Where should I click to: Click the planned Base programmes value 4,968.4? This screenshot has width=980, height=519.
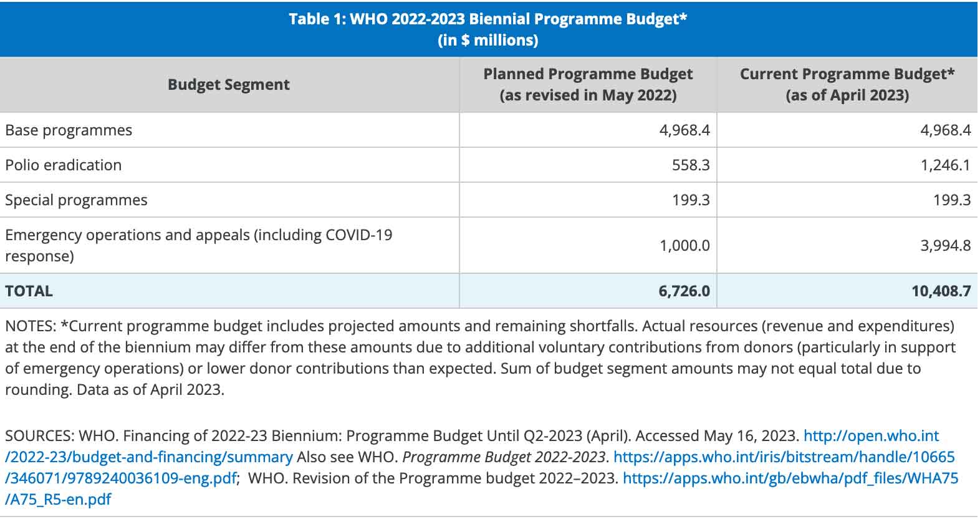coord(685,130)
